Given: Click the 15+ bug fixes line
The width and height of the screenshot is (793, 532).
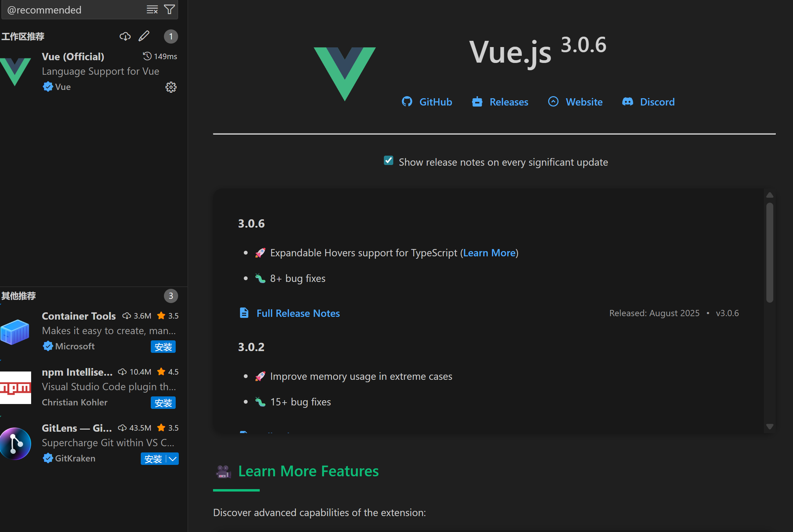Looking at the screenshot, I should pyautogui.click(x=301, y=402).
